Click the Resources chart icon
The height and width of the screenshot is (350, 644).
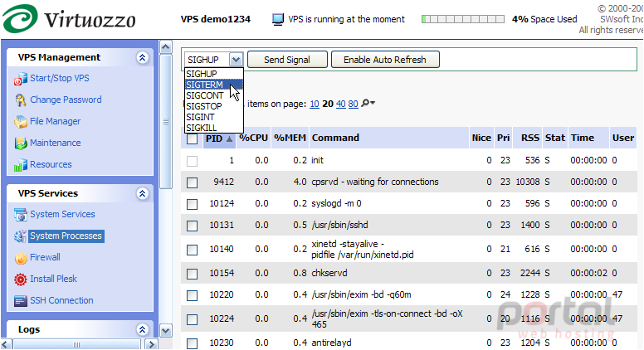tap(21, 165)
